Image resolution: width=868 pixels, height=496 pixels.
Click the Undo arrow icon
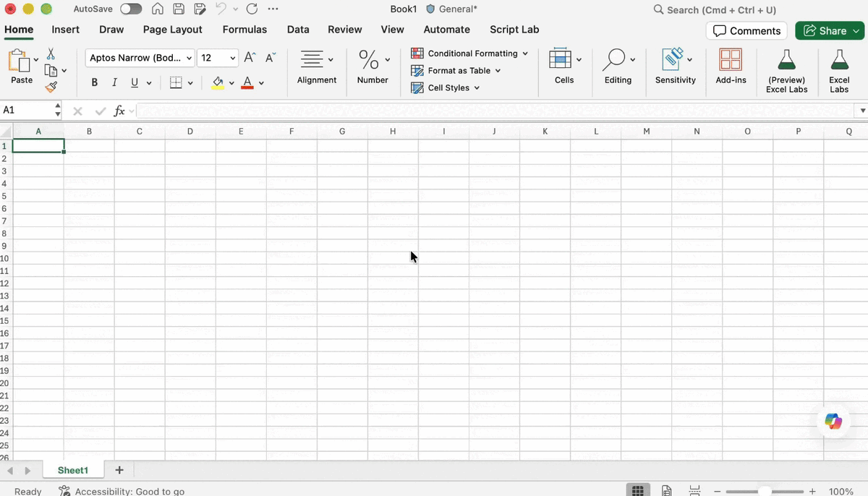point(221,9)
